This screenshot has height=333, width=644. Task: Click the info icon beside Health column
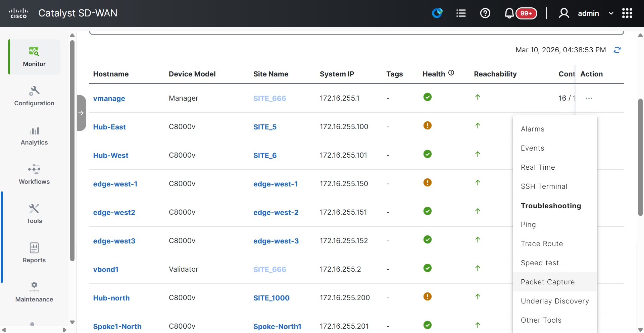(x=451, y=72)
